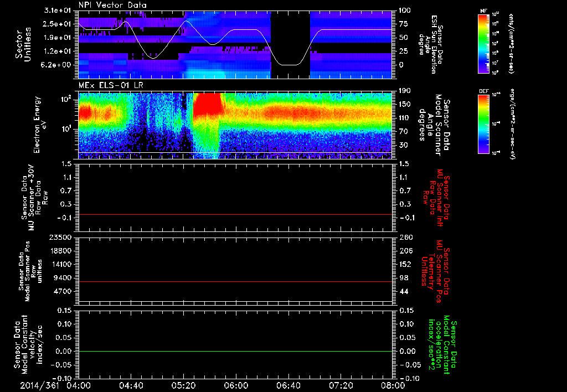Click the '10¹²' top value of the NF scale
Image resolution: width=567 pixels, height=392 pixels.
point(496,14)
